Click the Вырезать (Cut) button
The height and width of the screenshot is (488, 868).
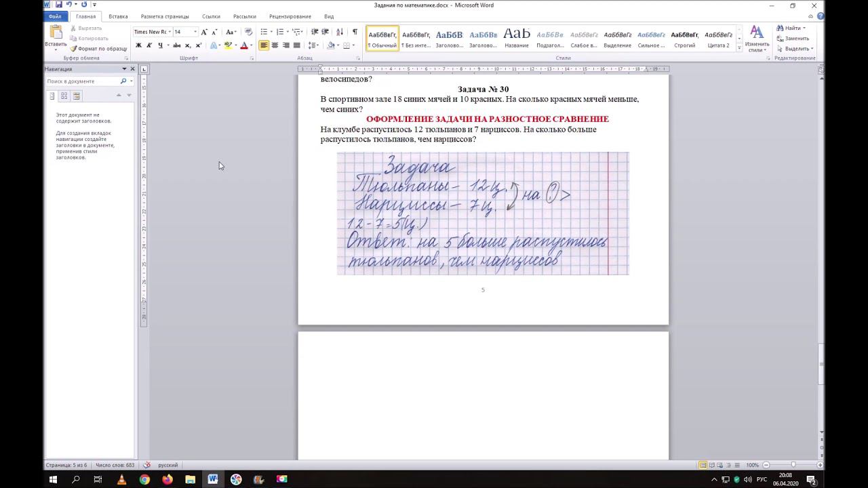[x=86, y=28]
